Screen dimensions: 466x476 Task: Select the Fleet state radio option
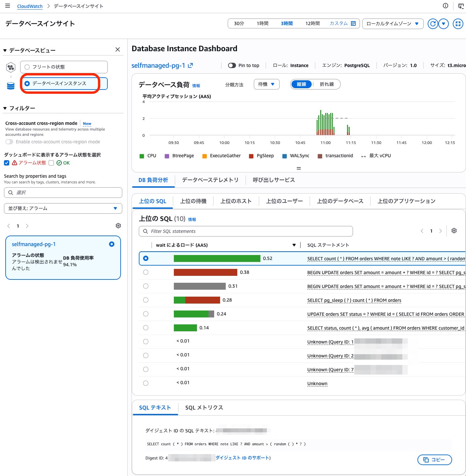27,67
